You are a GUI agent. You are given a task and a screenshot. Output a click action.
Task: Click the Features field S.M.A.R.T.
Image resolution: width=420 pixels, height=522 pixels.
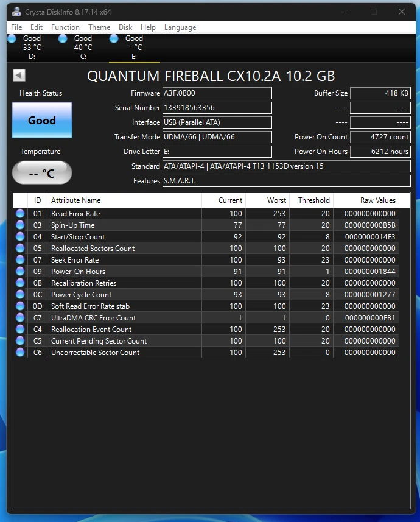tap(286, 181)
